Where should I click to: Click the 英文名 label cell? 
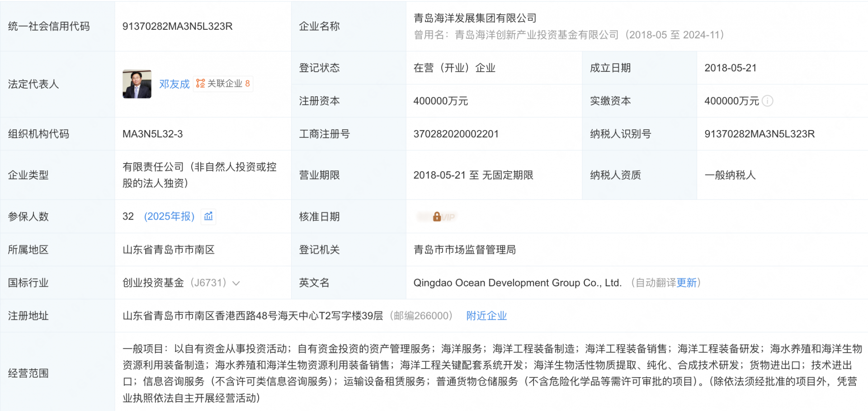pos(349,283)
